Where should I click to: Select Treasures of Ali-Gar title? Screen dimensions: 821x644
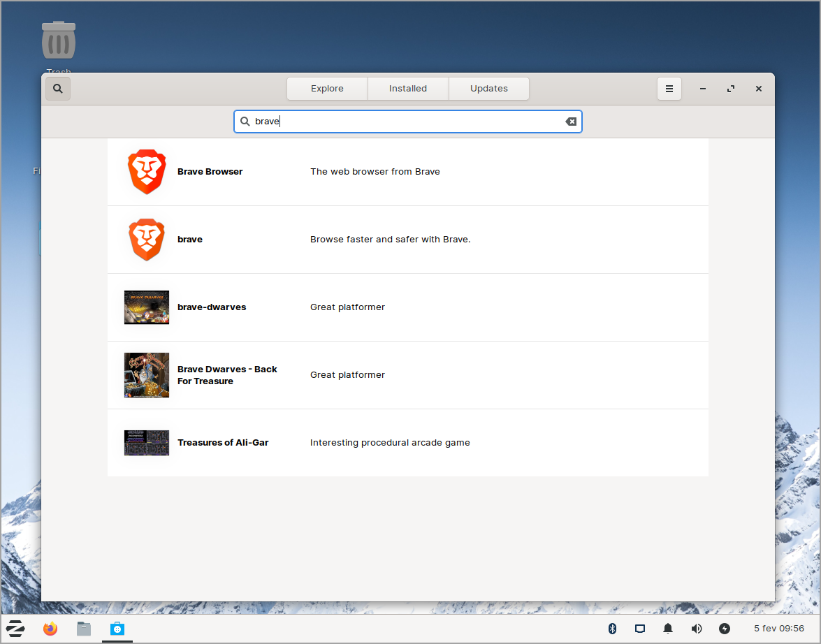coord(223,443)
